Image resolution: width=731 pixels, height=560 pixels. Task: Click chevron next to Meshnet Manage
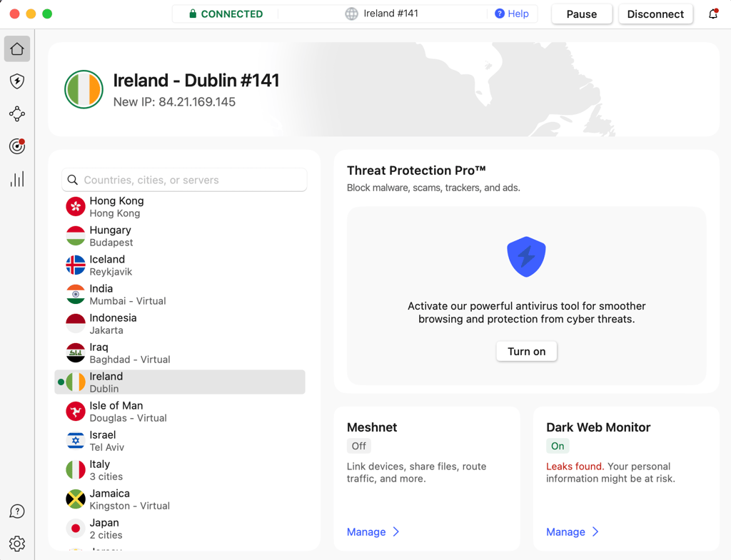[395, 531]
